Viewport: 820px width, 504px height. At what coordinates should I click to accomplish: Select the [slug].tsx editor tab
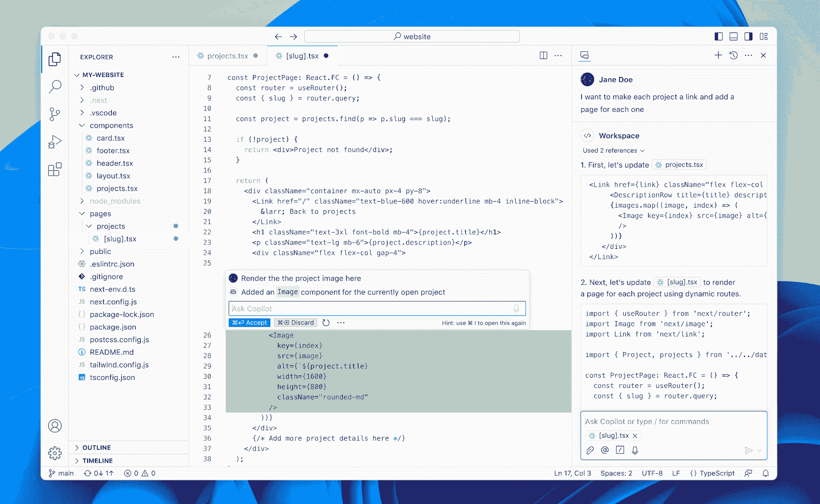coord(302,55)
